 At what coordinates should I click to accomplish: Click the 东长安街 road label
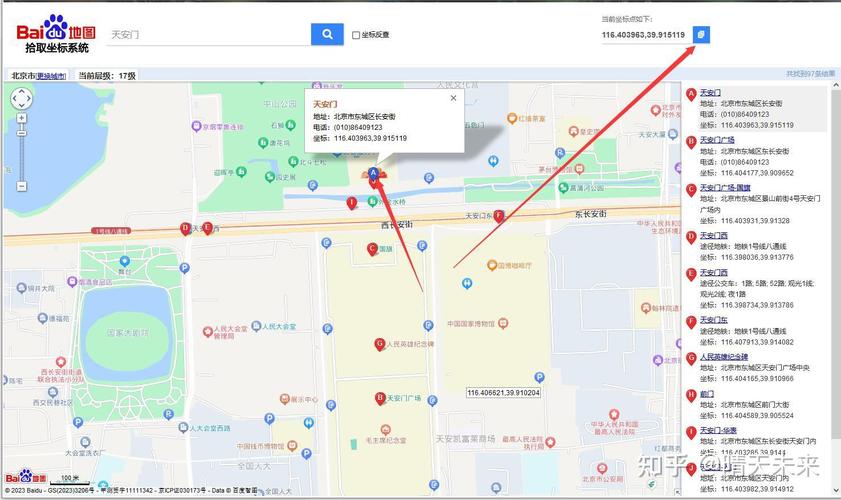(591, 214)
